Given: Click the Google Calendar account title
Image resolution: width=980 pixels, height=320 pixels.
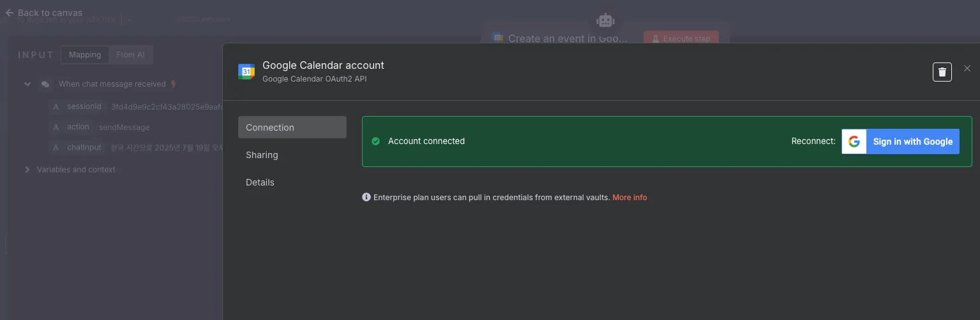Looking at the screenshot, I should (323, 65).
